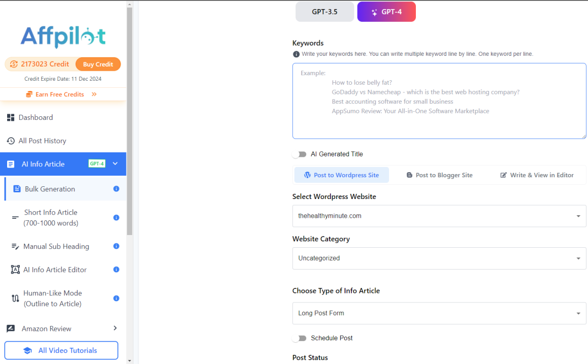The height and width of the screenshot is (364, 588).
Task: Toggle the AI Generated Title switch
Action: [300, 154]
